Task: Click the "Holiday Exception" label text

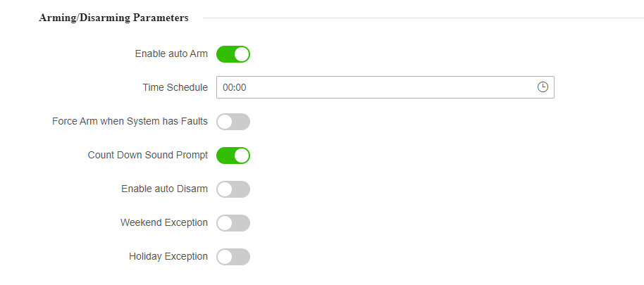Action: pyautogui.click(x=168, y=257)
